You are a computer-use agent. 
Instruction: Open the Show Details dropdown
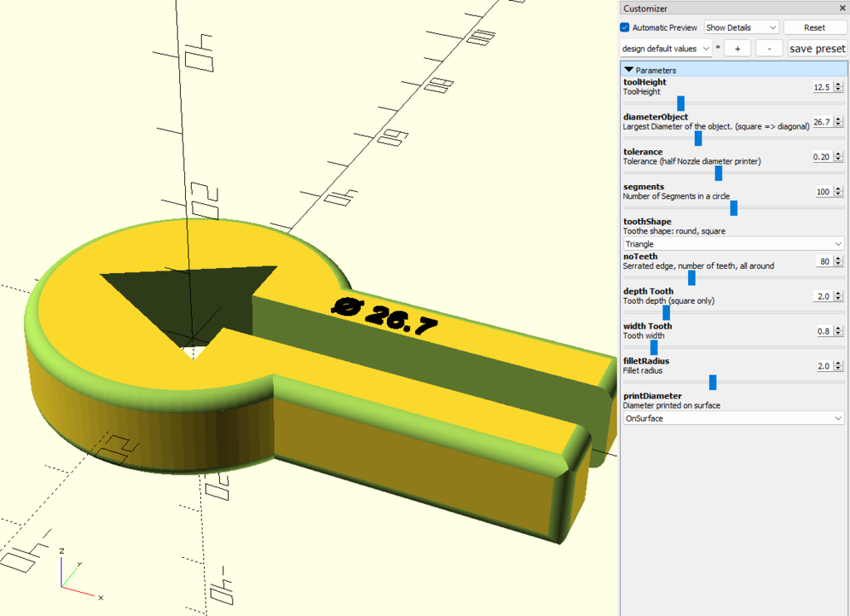[741, 28]
